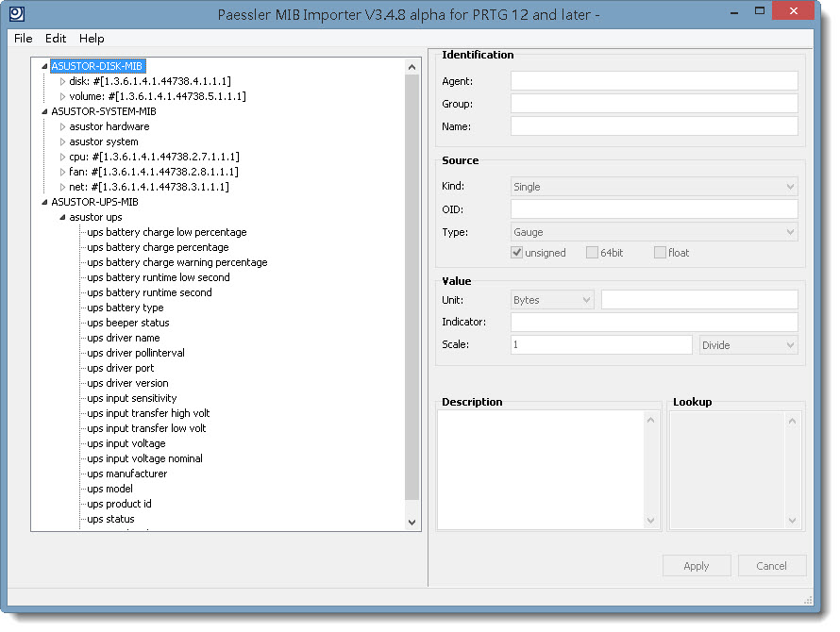The height and width of the screenshot is (632, 840).
Task: Collapse the ASUSTOR-DISK-MIB node
Action: 44,66
